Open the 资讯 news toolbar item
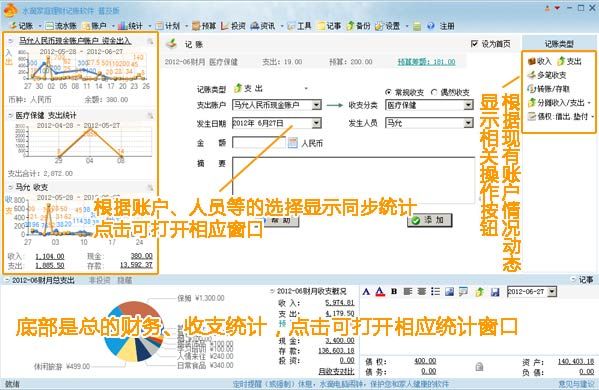The width and height of the screenshot is (599, 390). point(263,26)
